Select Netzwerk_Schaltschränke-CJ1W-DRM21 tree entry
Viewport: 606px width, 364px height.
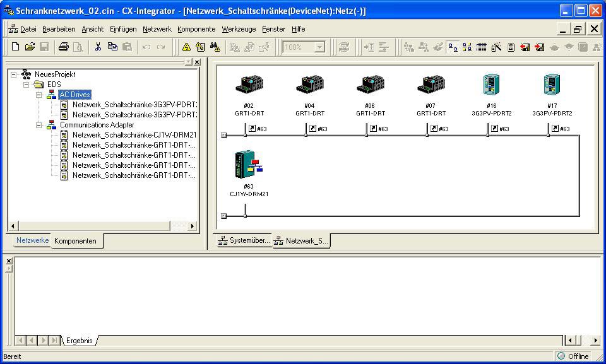tap(134, 135)
